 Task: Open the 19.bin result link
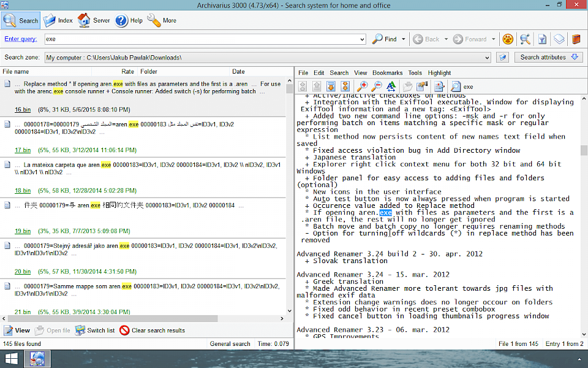[x=23, y=231]
